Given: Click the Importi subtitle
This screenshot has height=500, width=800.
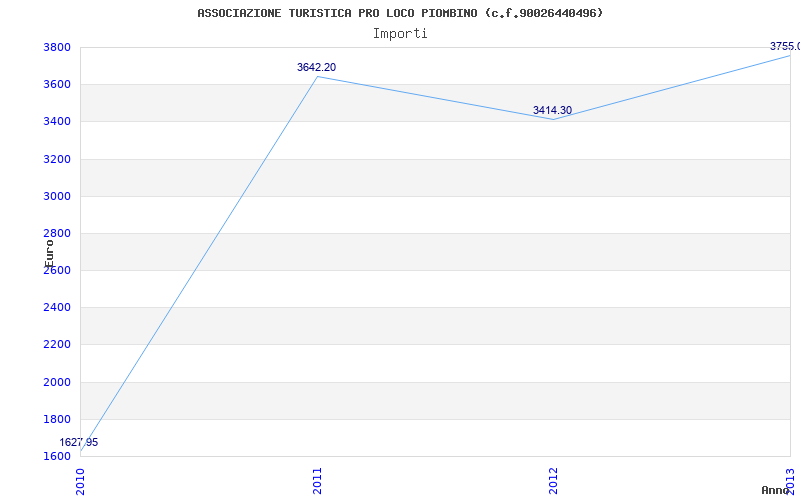Looking at the screenshot, I should (400, 34).
